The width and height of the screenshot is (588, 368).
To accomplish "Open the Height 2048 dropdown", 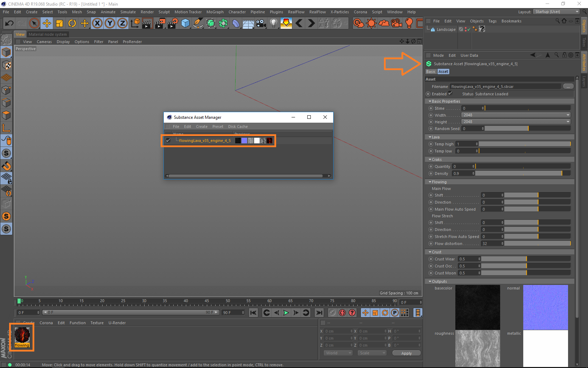I will click(516, 122).
